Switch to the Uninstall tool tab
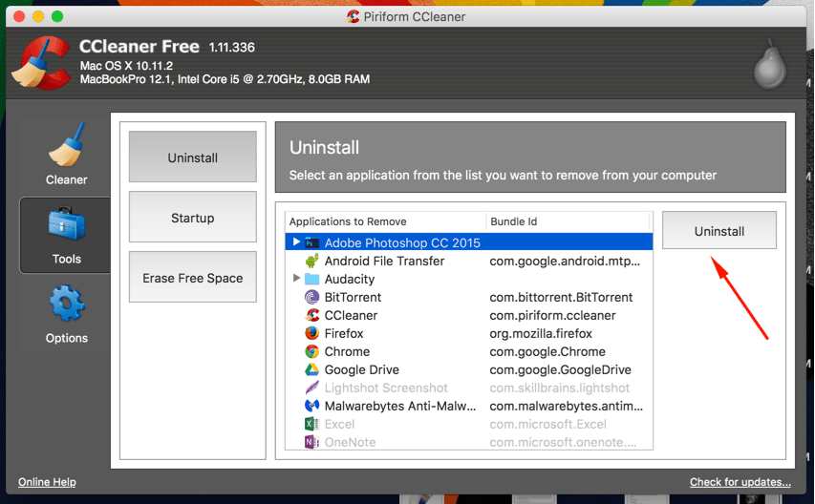Viewport: 815px width, 504px height. pos(193,157)
